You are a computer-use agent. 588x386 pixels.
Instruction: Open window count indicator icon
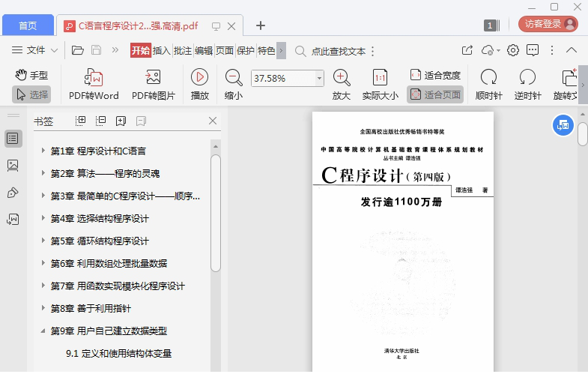point(491,25)
